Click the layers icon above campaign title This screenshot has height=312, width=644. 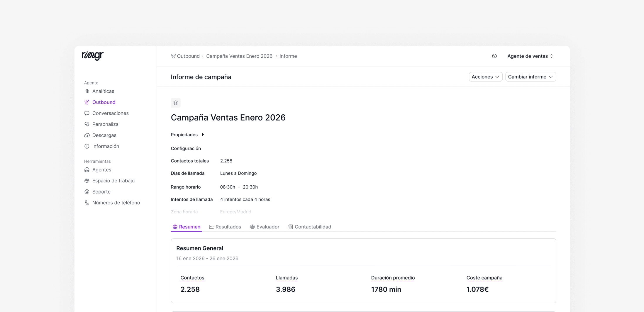click(x=176, y=103)
